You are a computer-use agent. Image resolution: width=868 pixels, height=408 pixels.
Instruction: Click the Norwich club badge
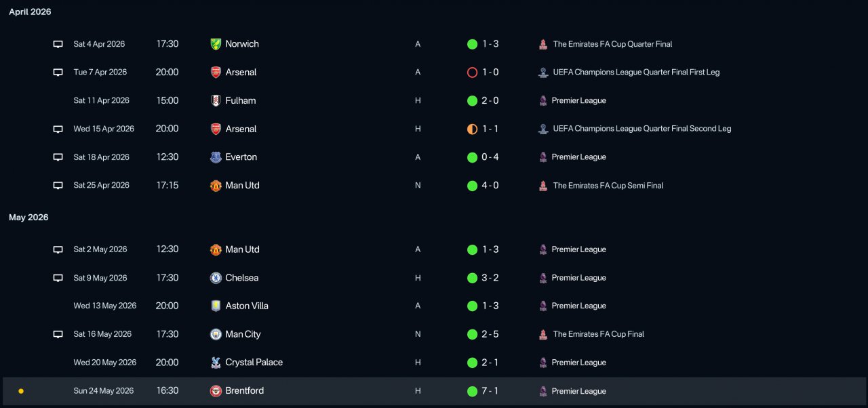tap(216, 44)
